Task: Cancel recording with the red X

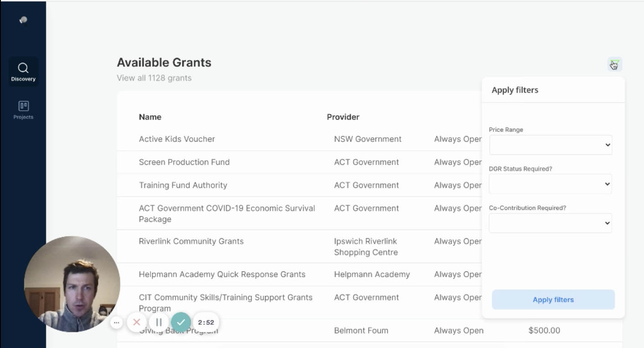Action: point(136,322)
